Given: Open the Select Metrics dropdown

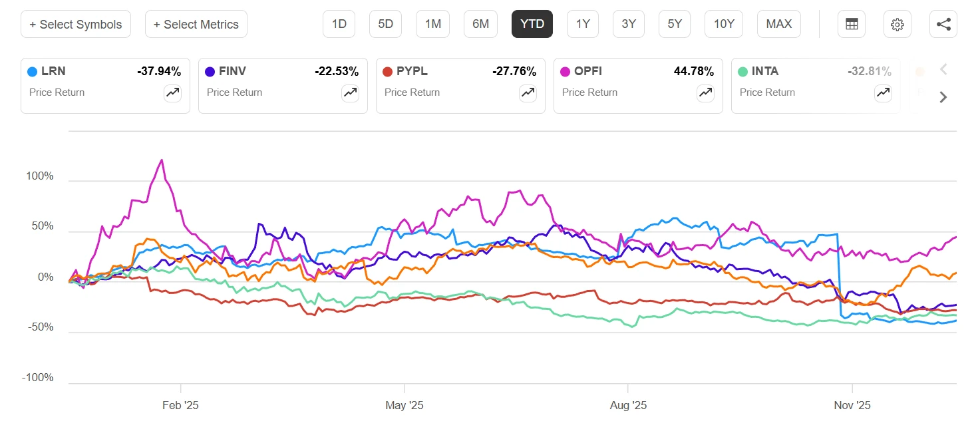Looking at the screenshot, I should (x=196, y=25).
